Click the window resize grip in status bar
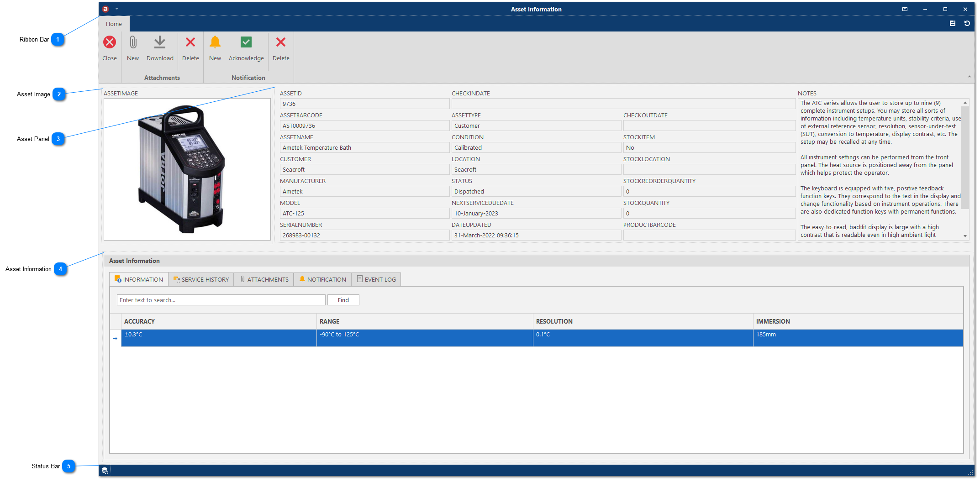Screen dimensions: 980x482 (x=970, y=472)
